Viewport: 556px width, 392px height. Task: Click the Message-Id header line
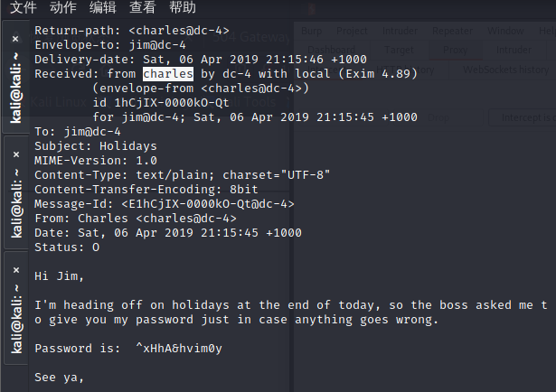pos(165,203)
